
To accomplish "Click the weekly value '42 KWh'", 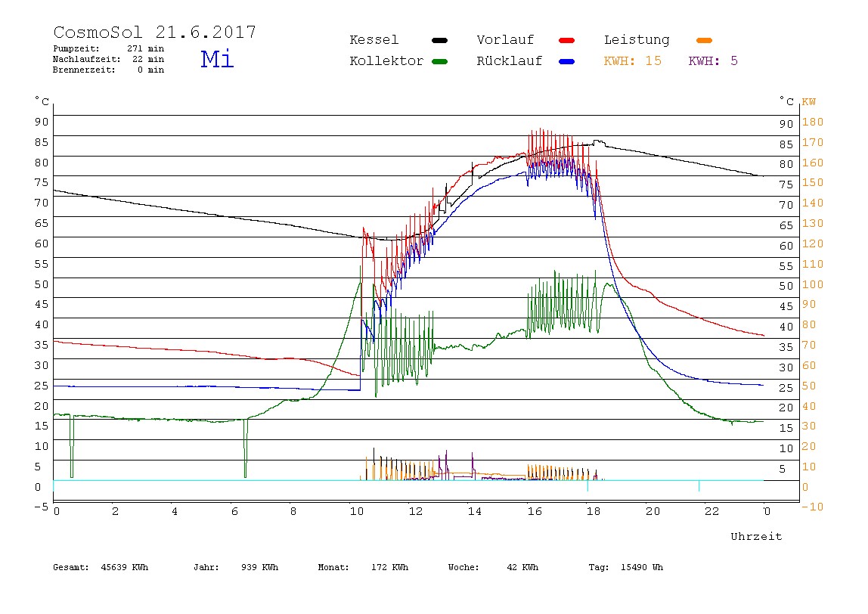I will click(522, 567).
